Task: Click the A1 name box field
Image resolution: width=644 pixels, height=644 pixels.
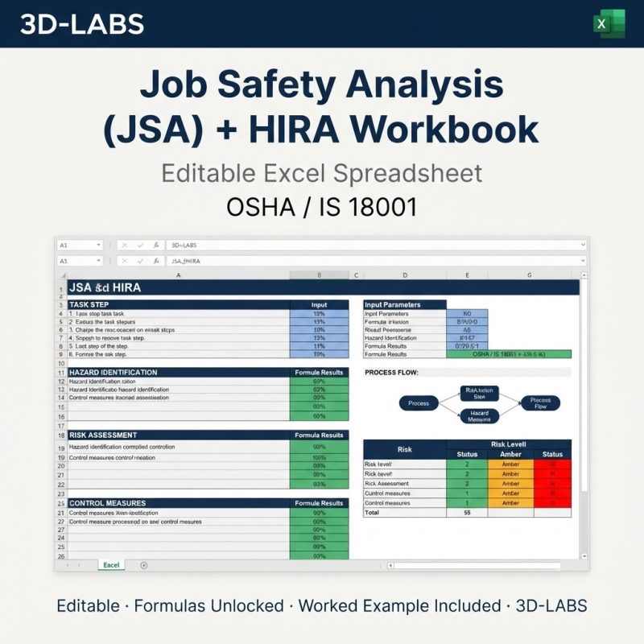Action: (80, 246)
